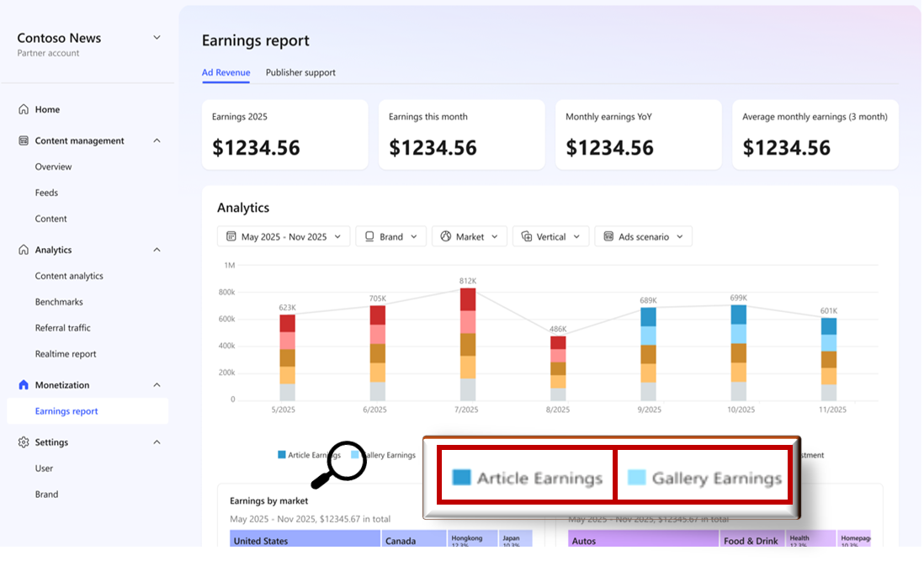
Task: Open the Contoso News account switcher
Action: (157, 38)
